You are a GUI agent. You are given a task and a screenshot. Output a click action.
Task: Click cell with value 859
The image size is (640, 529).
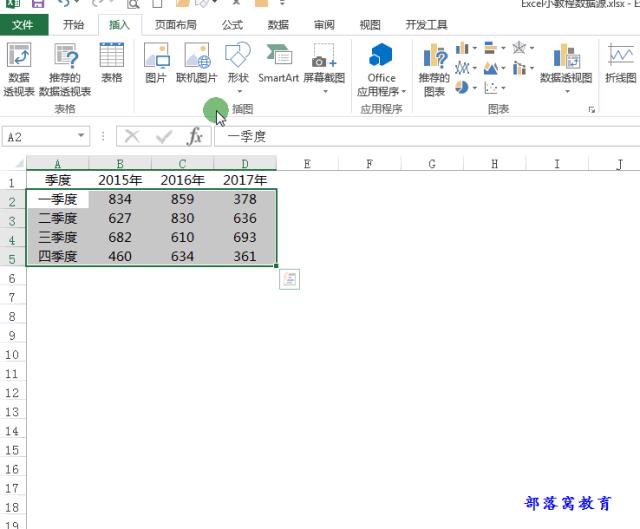click(182, 199)
